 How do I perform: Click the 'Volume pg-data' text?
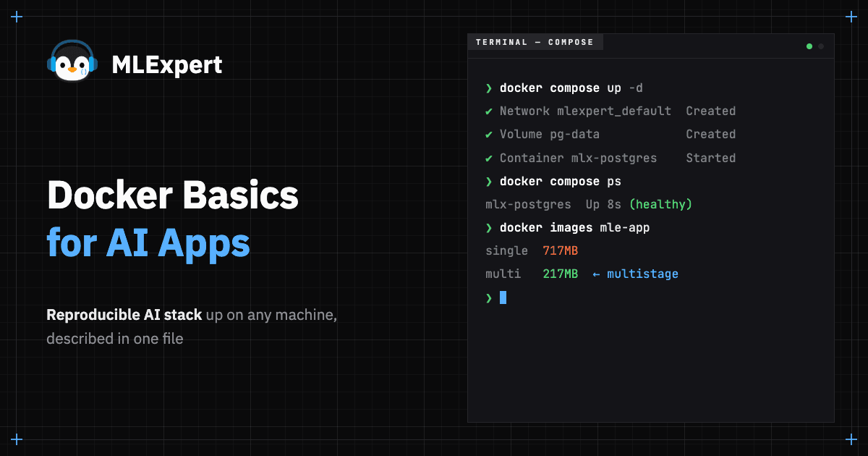[x=549, y=135]
